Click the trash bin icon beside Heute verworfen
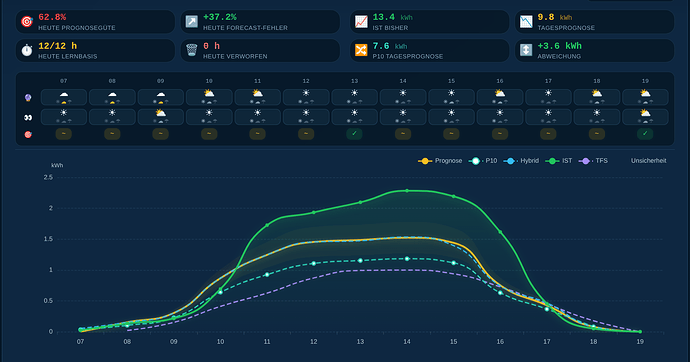 191,50
